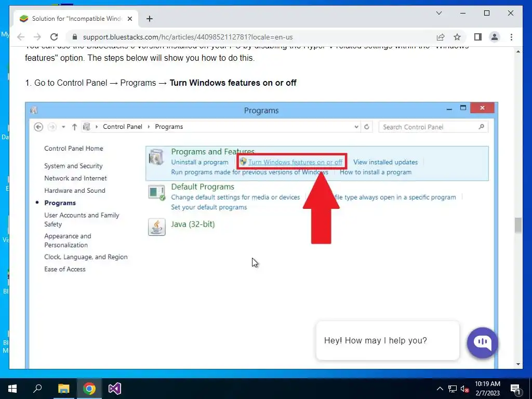
Task: Click the up arrow in the screenshot's navigation bar
Action: [74, 127]
